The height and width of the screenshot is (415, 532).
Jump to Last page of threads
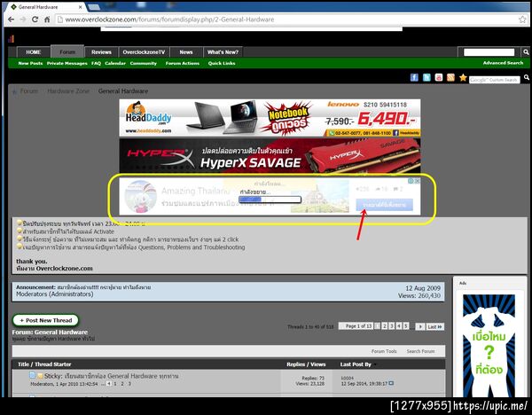tap(434, 326)
